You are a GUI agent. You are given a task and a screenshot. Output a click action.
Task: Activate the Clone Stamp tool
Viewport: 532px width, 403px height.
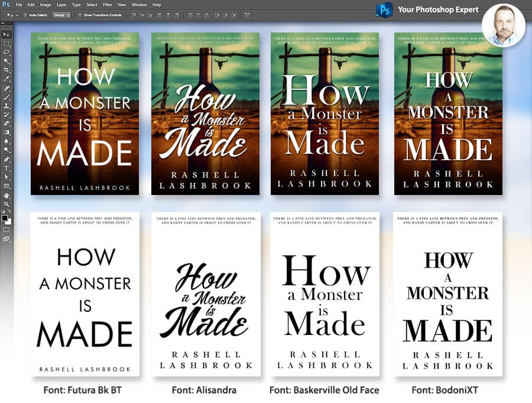[7, 106]
